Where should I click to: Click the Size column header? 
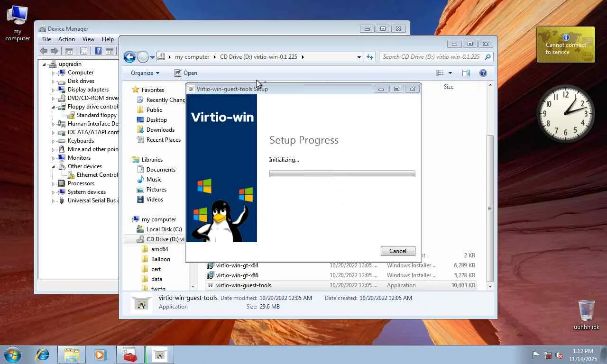[449, 87]
